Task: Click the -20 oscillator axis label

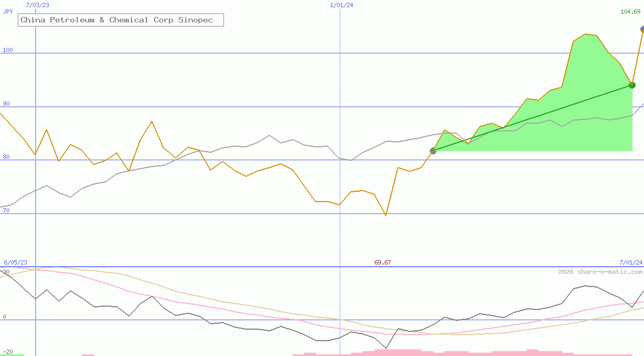Action: (8, 352)
